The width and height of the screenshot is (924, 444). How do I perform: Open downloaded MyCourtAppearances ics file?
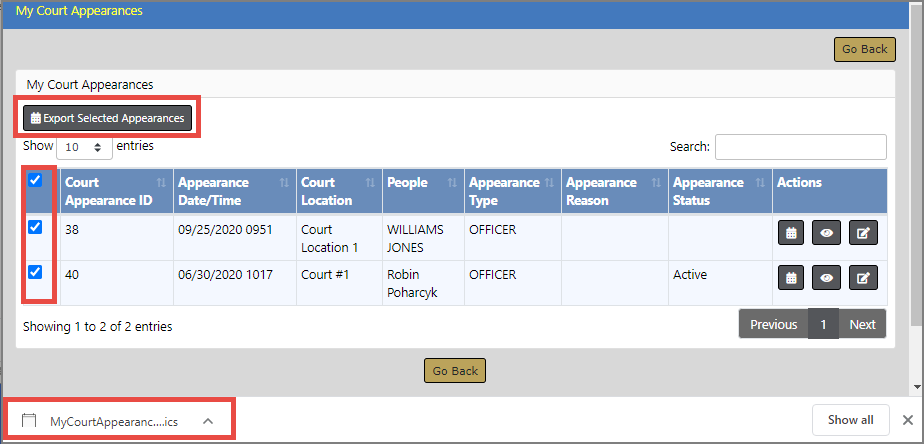point(112,421)
